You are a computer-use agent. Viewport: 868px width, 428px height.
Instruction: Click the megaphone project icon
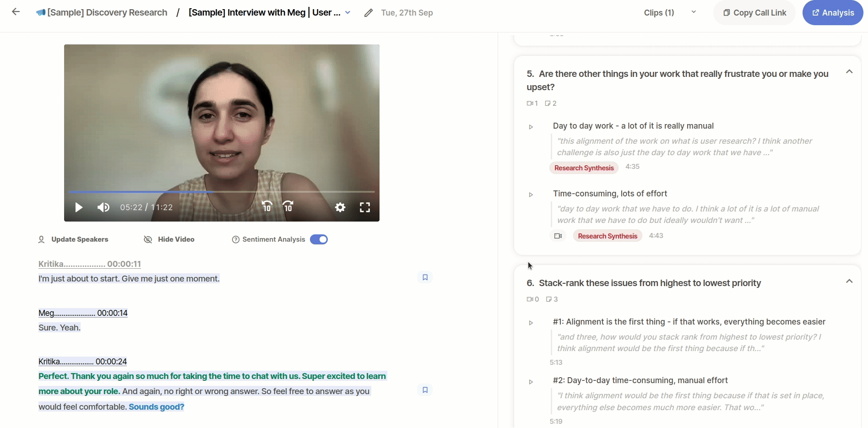[x=41, y=13]
